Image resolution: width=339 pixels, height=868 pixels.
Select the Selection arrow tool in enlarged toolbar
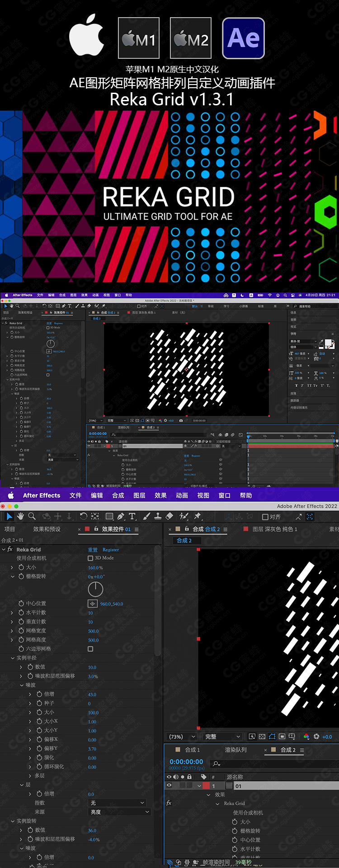[x=9, y=516]
